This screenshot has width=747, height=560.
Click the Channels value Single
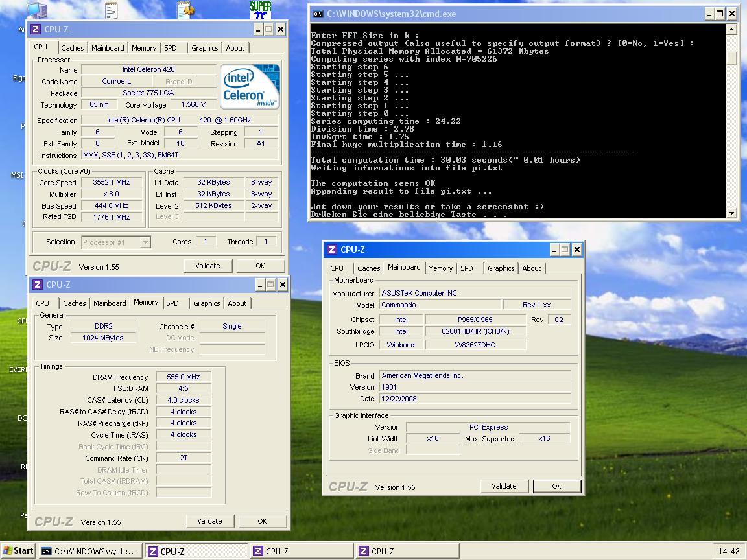[232, 326]
